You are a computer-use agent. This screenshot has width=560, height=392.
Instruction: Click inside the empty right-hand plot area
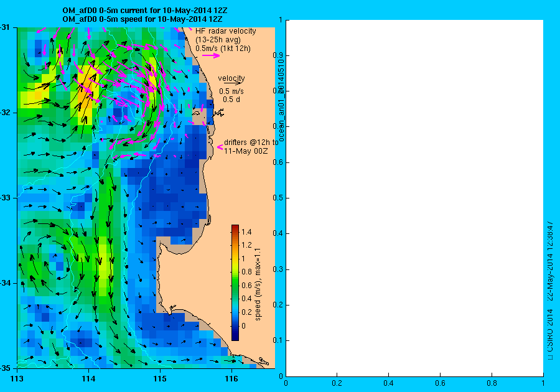pyautogui.click(x=414, y=198)
